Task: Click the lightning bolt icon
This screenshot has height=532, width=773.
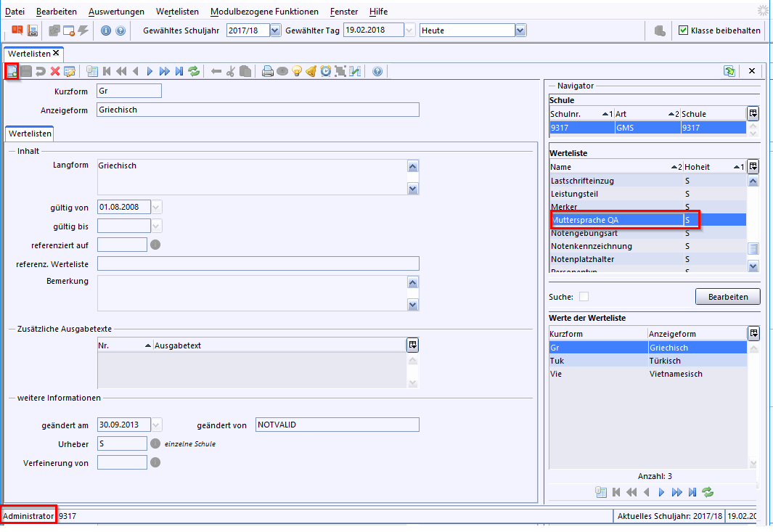Action: (83, 30)
